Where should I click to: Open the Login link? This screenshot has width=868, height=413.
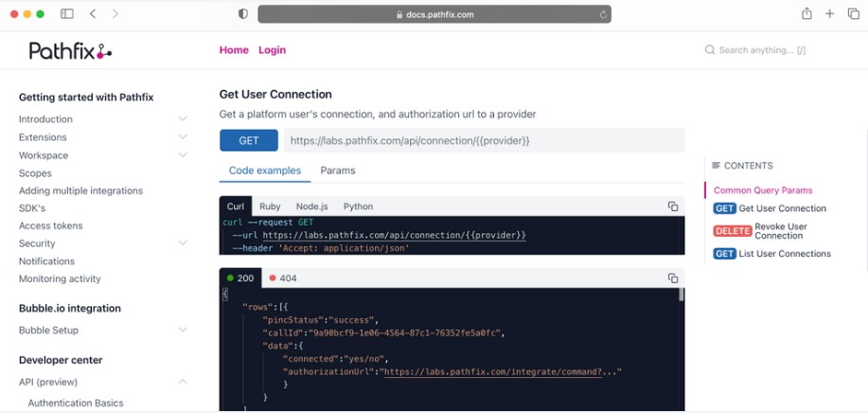[x=272, y=50]
